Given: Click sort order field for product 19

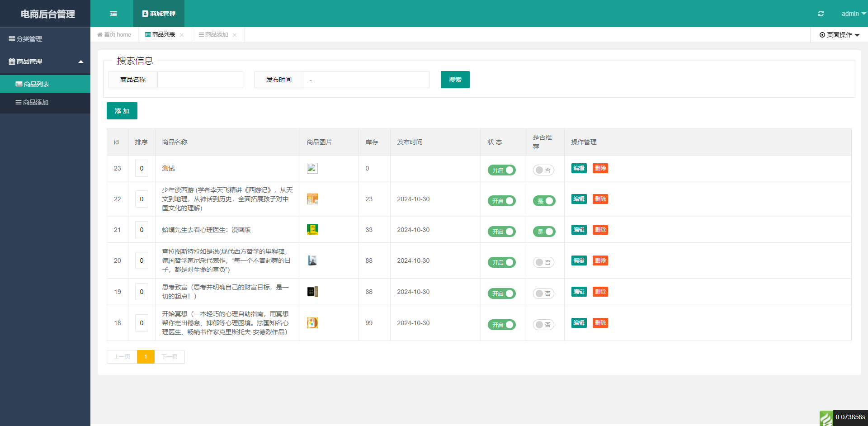Looking at the screenshot, I should (x=142, y=292).
